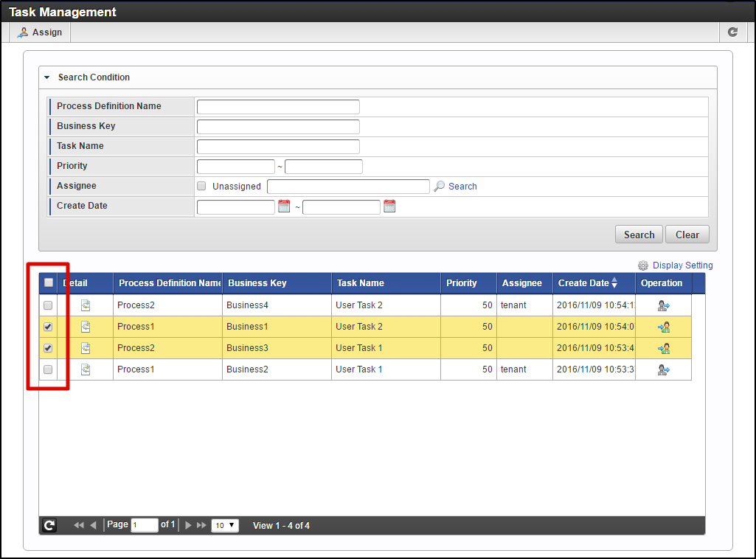Sort by Task Name column header
This screenshot has height=559, width=756.
click(x=386, y=283)
